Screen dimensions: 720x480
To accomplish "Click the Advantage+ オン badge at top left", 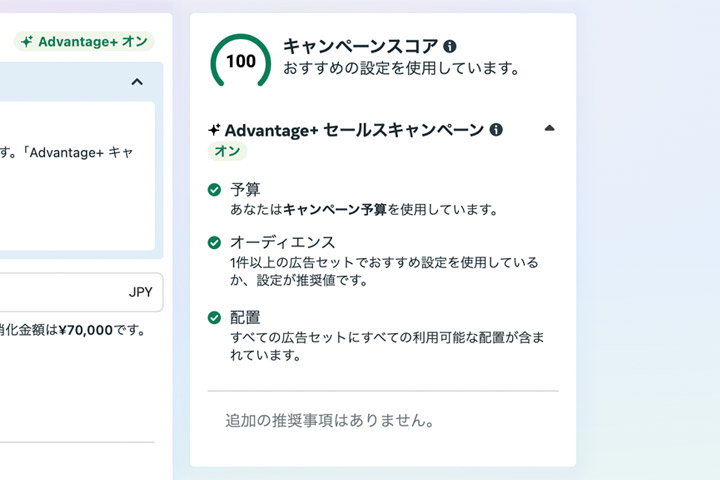I will coord(84,41).
